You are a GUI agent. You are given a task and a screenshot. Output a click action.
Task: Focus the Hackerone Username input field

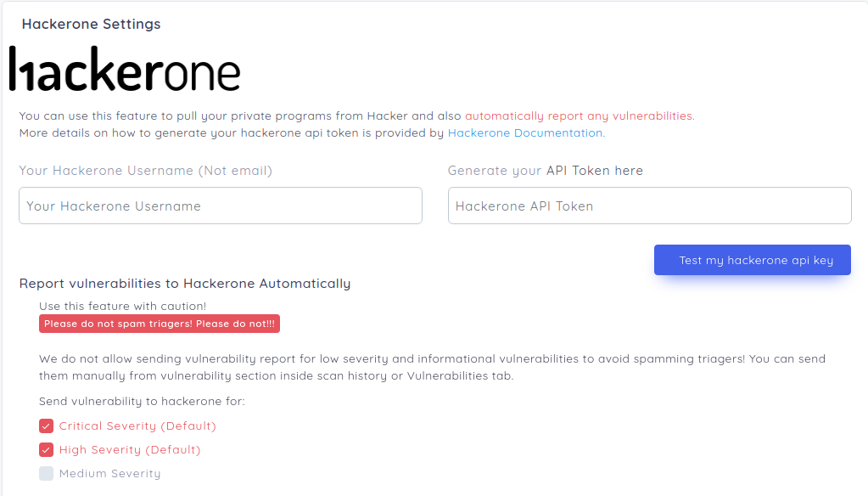(x=220, y=206)
